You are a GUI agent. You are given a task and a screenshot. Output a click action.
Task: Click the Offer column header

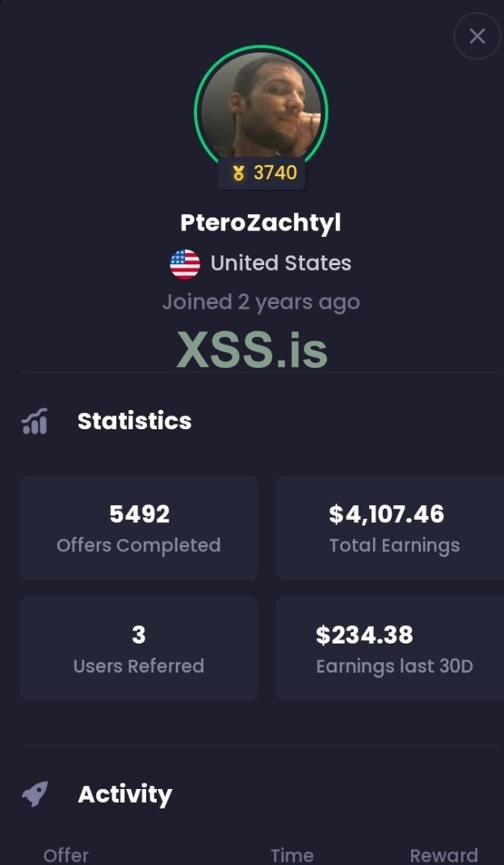pos(66,855)
